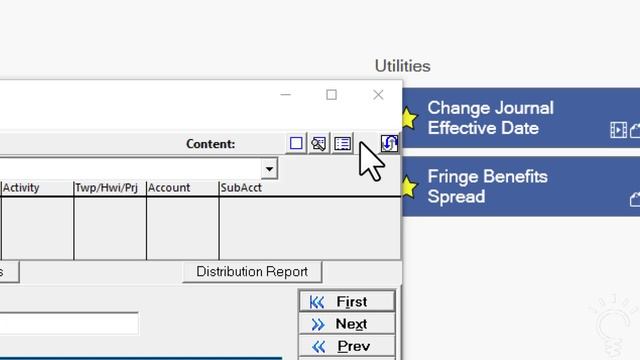Open the Content search magnifier icon
This screenshot has width=640, height=360.
tap(319, 144)
